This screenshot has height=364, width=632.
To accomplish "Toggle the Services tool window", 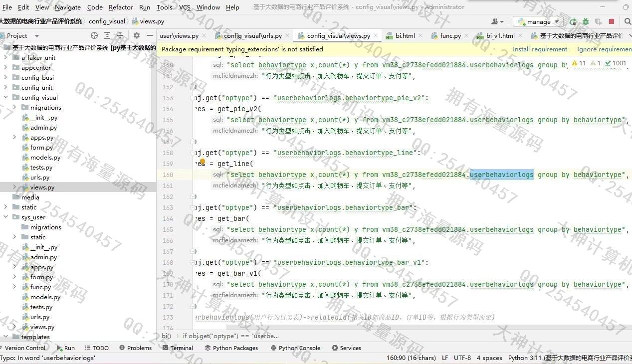I will click(346, 348).
